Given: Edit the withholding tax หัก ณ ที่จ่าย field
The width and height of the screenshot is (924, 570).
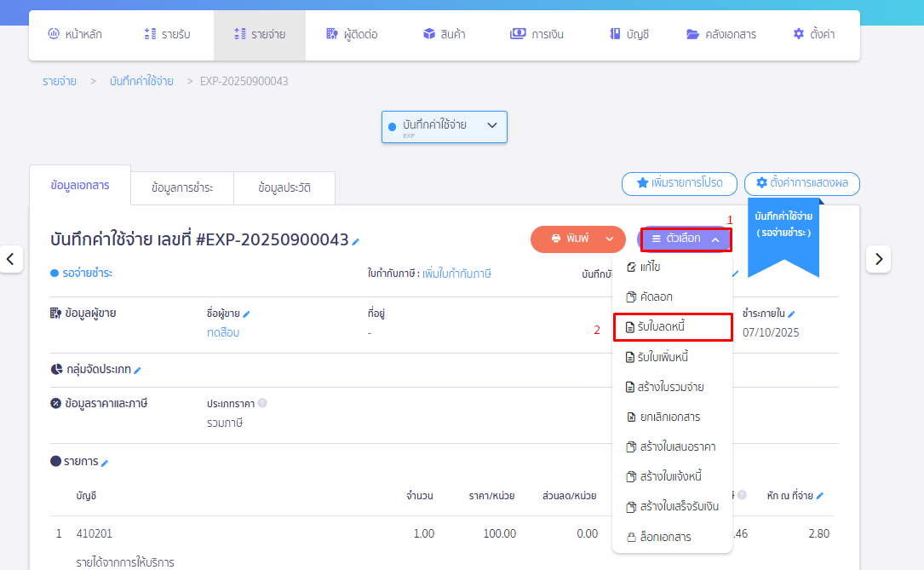Looking at the screenshot, I should tap(818, 494).
